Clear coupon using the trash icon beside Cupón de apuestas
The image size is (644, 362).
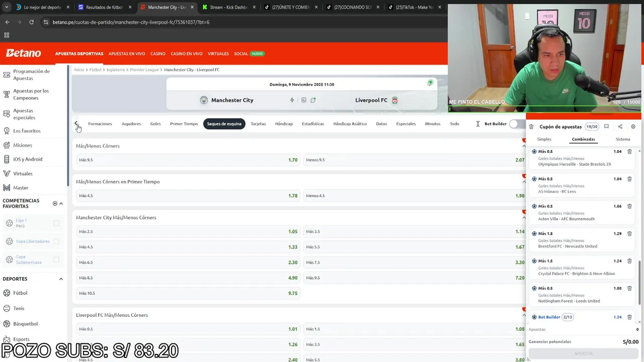coord(531,127)
